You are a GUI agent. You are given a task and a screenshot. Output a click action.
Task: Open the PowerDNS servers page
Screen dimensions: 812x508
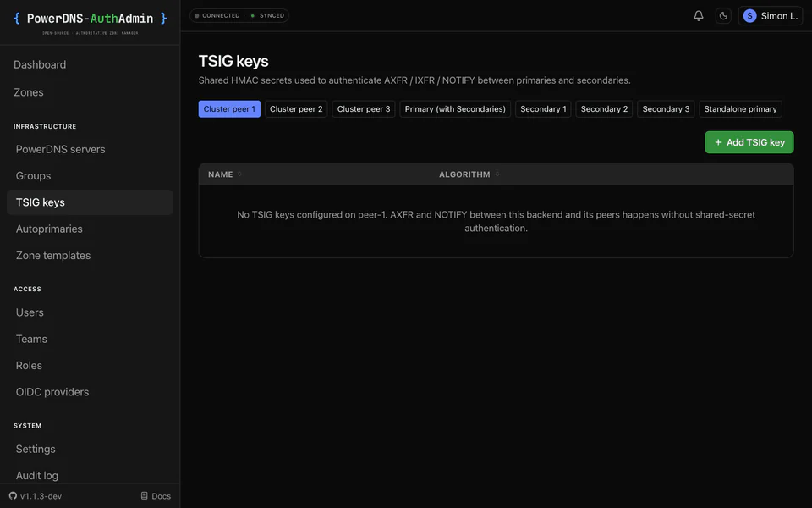click(x=61, y=149)
